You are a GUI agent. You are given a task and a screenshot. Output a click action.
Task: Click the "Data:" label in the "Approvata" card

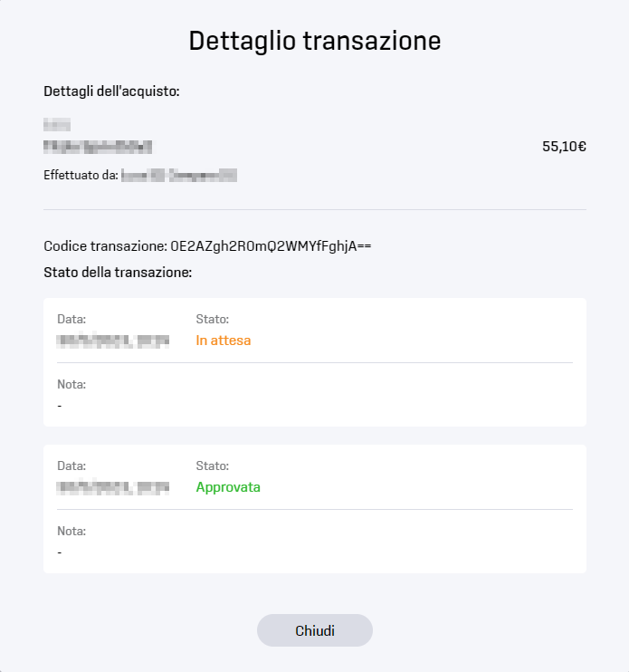(71, 466)
